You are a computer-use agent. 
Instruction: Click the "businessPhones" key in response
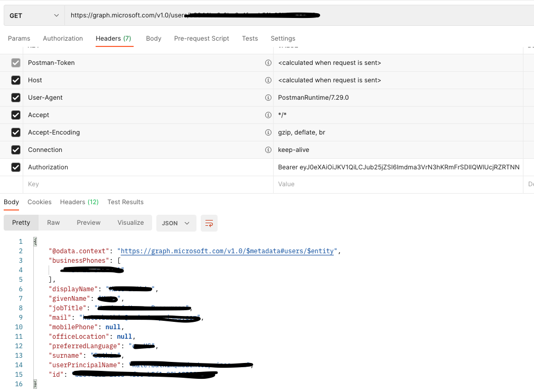pyautogui.click(x=79, y=261)
